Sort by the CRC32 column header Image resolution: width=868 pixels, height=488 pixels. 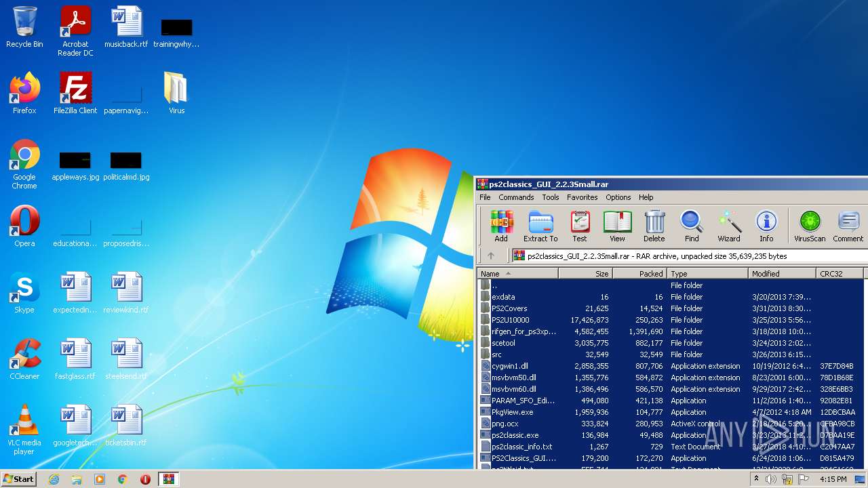pyautogui.click(x=840, y=274)
